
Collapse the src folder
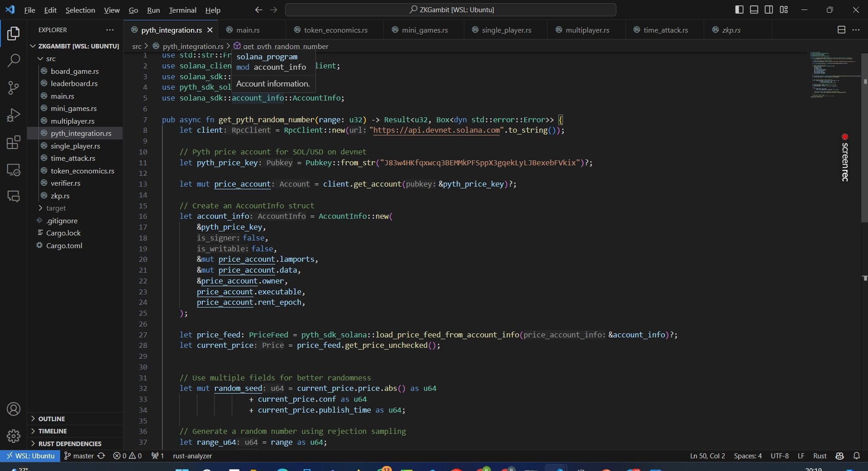[x=75, y=59]
